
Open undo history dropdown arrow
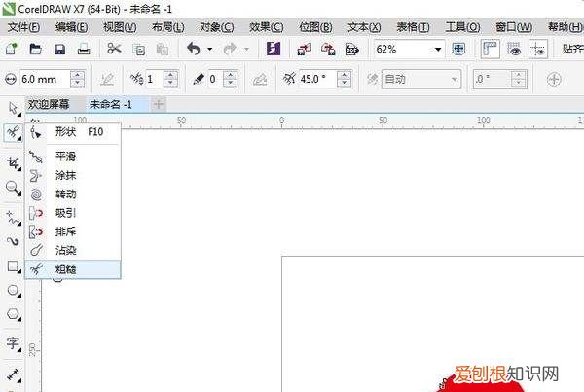(x=209, y=50)
